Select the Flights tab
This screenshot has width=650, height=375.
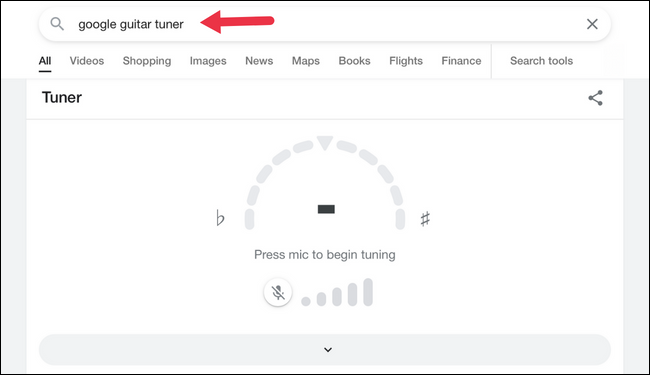click(x=406, y=61)
